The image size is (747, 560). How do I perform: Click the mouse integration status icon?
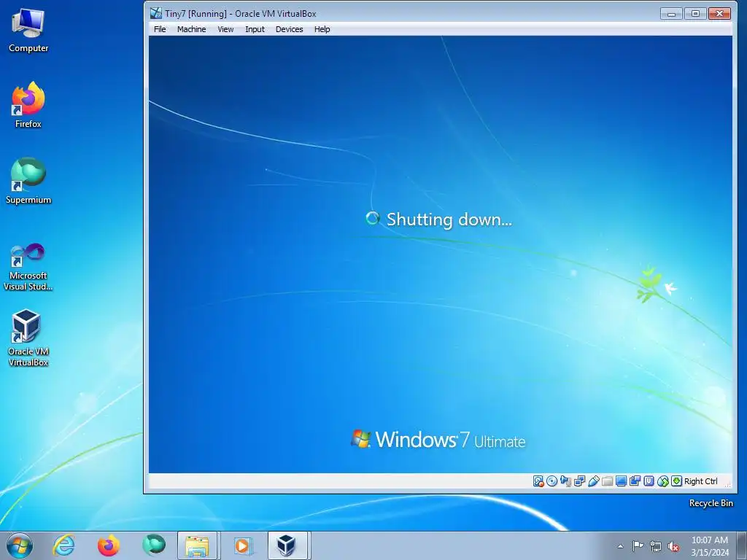pyautogui.click(x=662, y=481)
